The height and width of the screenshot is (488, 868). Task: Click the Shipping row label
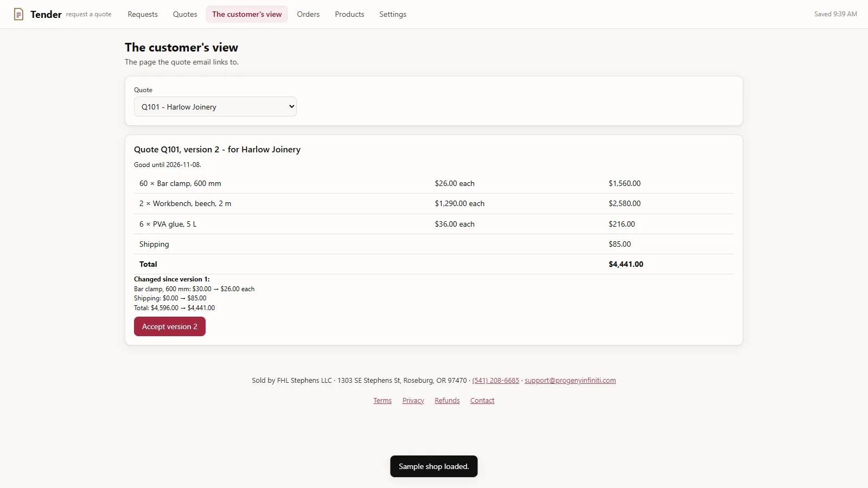[154, 244]
